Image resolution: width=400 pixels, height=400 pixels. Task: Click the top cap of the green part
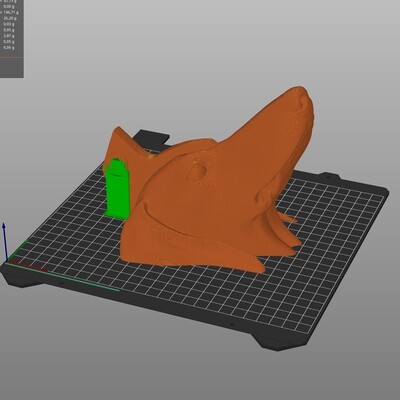coord(117,164)
